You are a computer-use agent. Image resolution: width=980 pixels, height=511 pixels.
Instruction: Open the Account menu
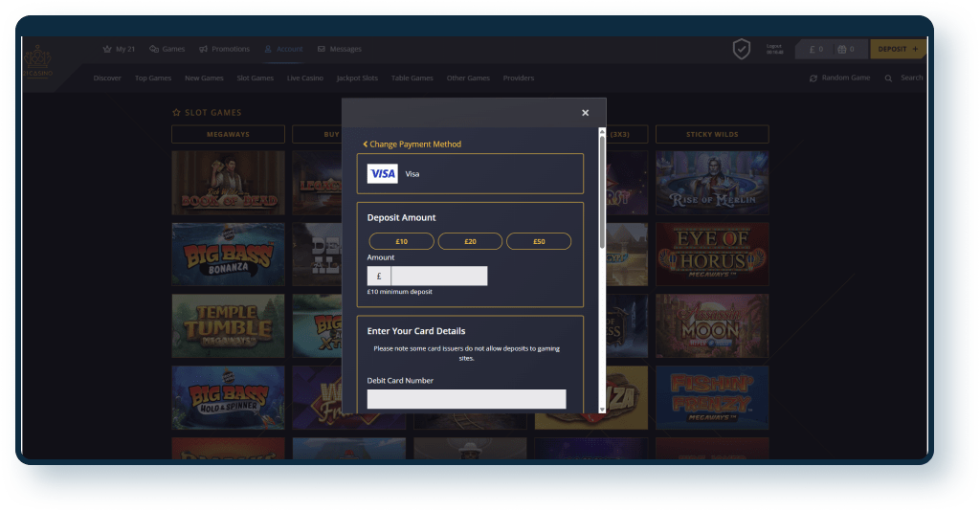(283, 49)
